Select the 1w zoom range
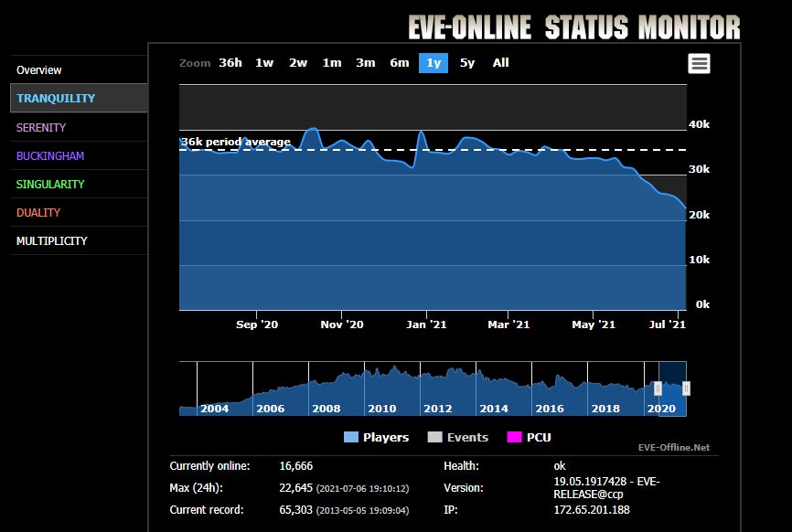The image size is (792, 532). pos(263,63)
